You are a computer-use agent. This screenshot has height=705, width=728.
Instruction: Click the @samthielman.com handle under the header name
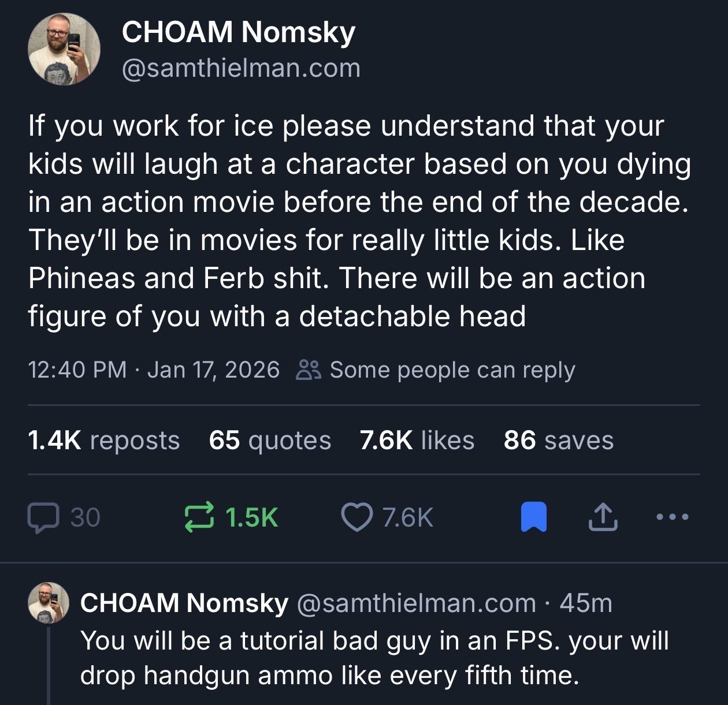[241, 68]
